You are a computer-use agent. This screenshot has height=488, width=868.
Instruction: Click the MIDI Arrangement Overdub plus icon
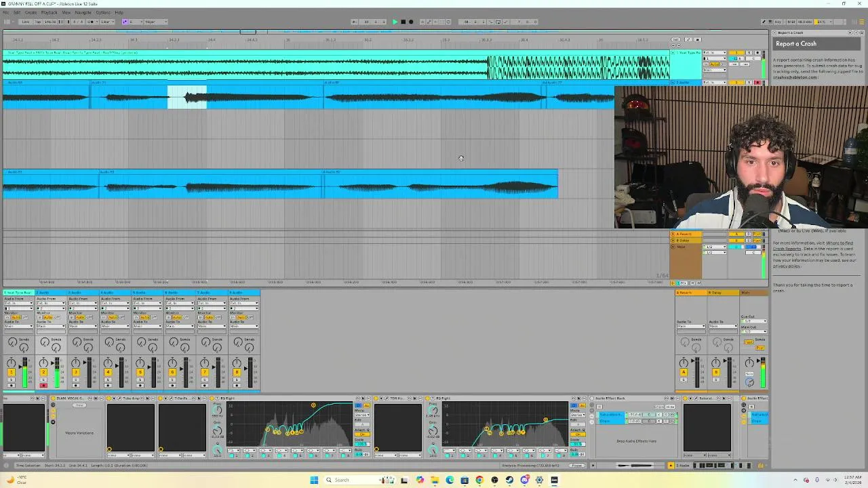422,22
